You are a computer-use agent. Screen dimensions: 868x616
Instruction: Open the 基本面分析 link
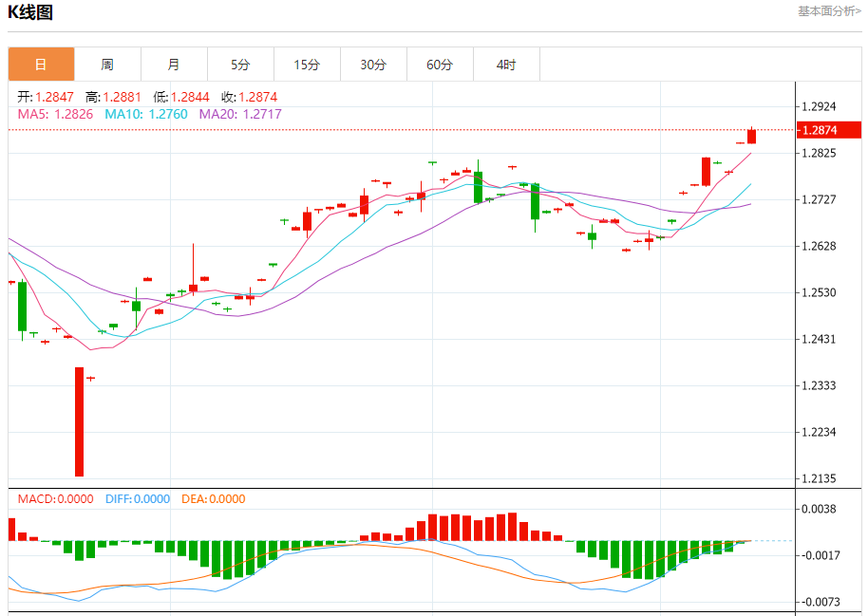[829, 11]
